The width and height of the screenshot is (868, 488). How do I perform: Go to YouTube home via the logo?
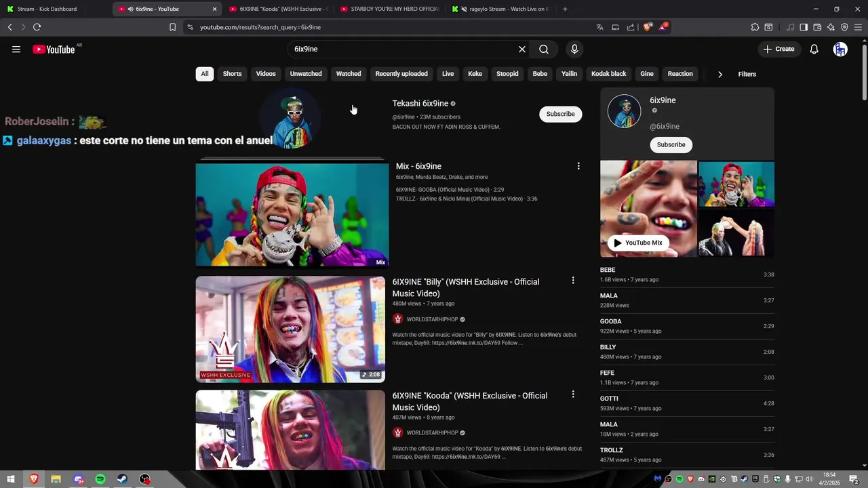coord(54,49)
